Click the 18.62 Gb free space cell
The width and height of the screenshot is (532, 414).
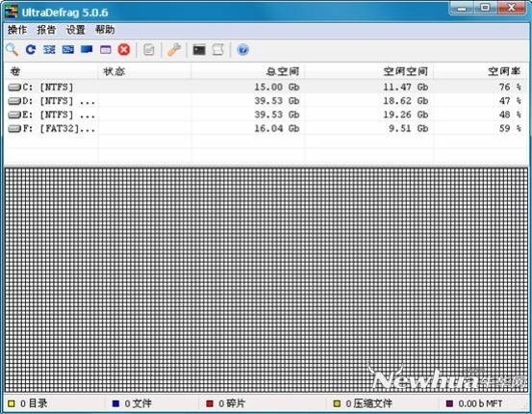pos(405,101)
